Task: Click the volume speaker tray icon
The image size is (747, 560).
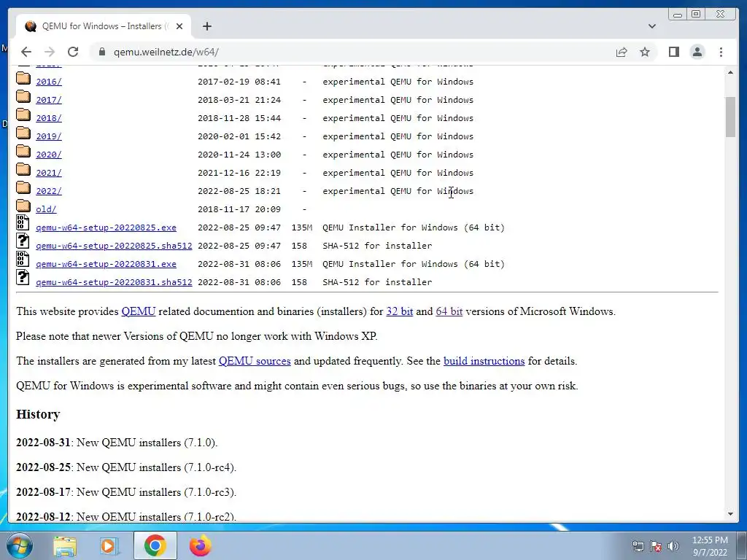Action: pos(673,546)
